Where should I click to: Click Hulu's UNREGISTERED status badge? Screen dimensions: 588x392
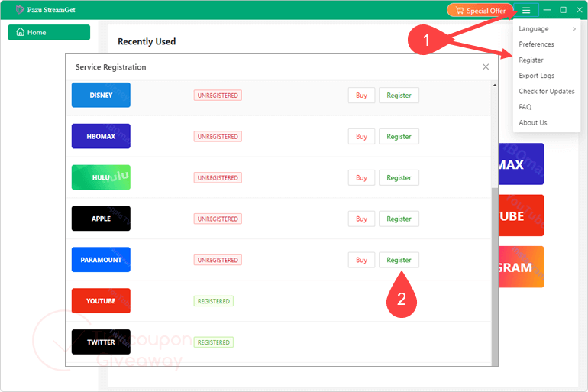tap(218, 177)
